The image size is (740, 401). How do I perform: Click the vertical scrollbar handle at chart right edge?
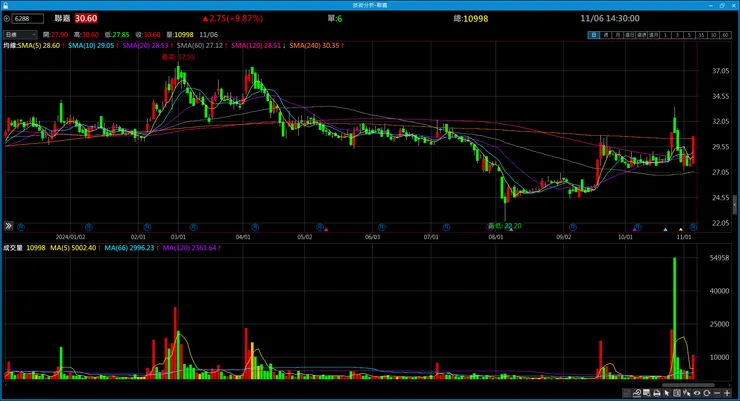(734, 204)
